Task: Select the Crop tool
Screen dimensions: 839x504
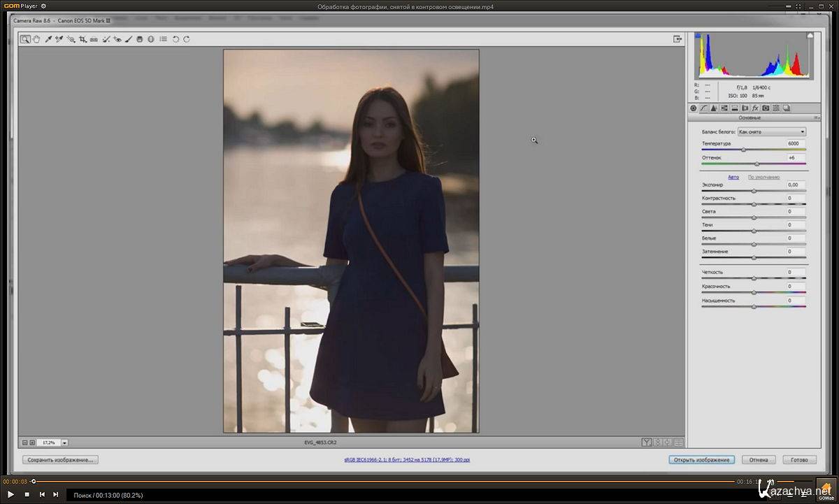Action: pyautogui.click(x=83, y=39)
